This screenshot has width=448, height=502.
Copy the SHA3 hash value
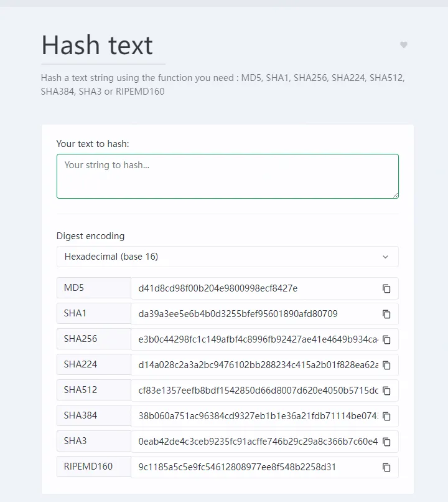386,442
